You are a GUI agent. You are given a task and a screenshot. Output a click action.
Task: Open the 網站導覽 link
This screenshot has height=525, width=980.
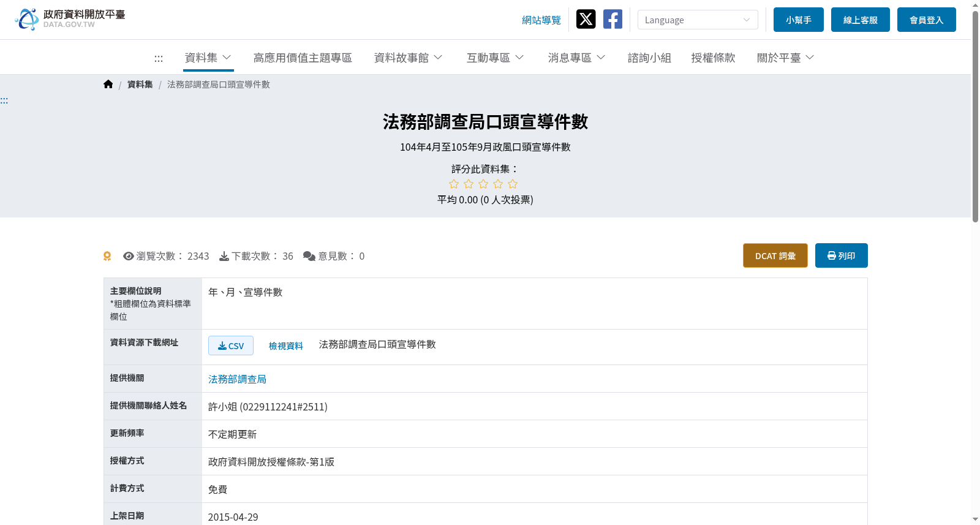541,20
